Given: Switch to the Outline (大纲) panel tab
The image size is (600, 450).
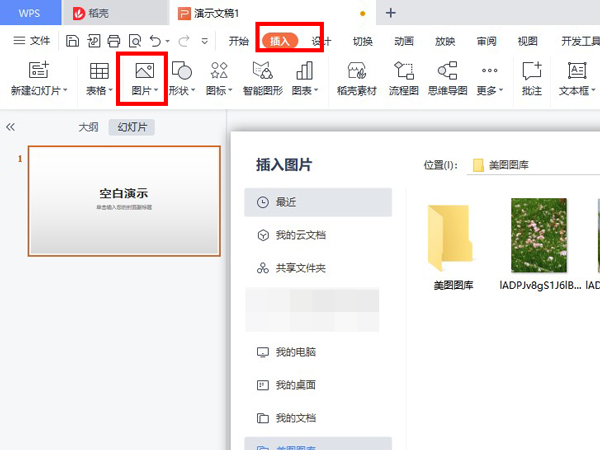Looking at the screenshot, I should pyautogui.click(x=88, y=128).
